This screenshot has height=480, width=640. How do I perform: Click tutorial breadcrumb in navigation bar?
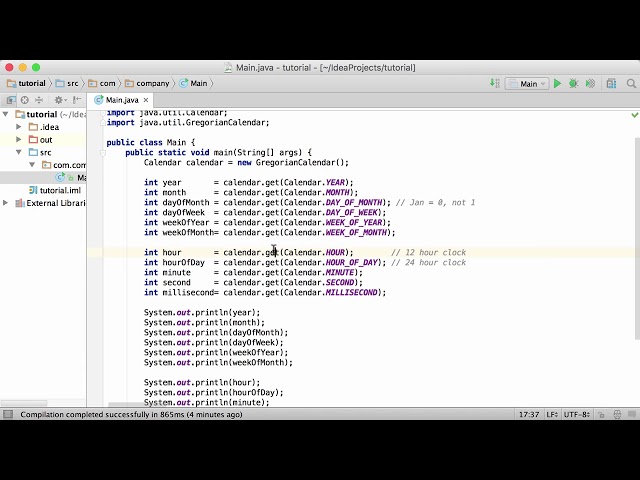click(x=27, y=84)
